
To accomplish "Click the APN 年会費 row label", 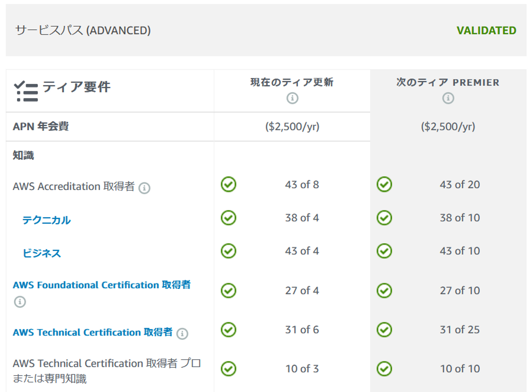I will tap(41, 127).
